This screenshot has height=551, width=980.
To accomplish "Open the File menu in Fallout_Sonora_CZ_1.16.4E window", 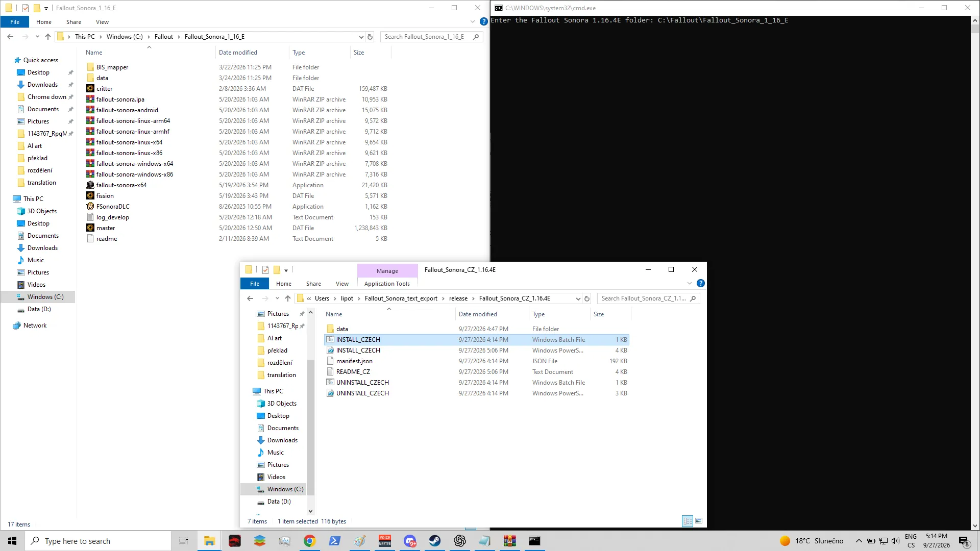I will tap(255, 284).
